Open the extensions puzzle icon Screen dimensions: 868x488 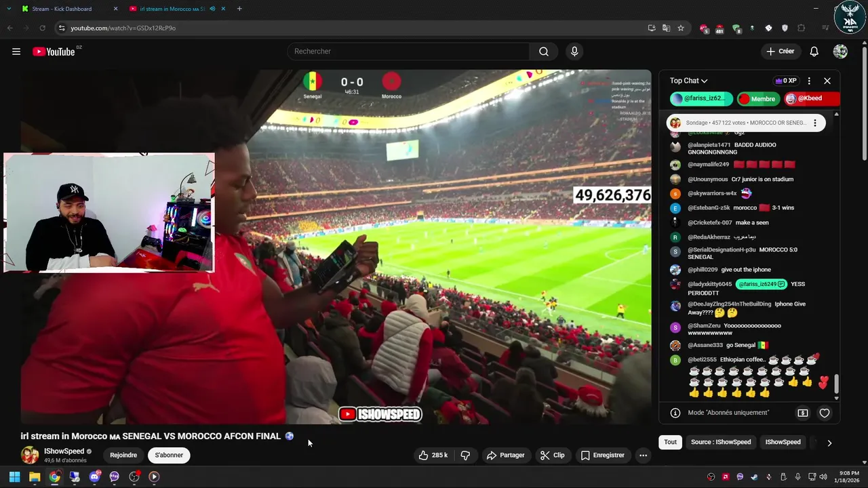click(x=802, y=28)
